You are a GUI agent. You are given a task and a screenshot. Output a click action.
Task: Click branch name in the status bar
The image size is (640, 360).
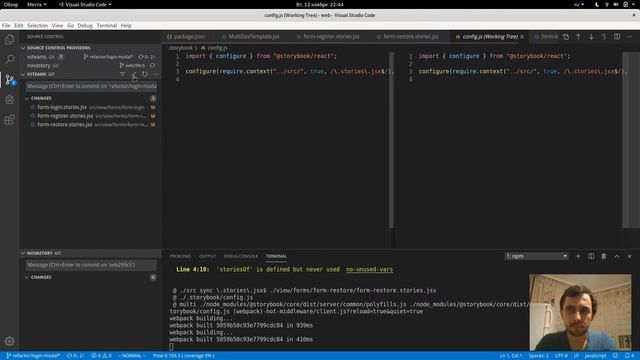pyautogui.click(x=33, y=356)
